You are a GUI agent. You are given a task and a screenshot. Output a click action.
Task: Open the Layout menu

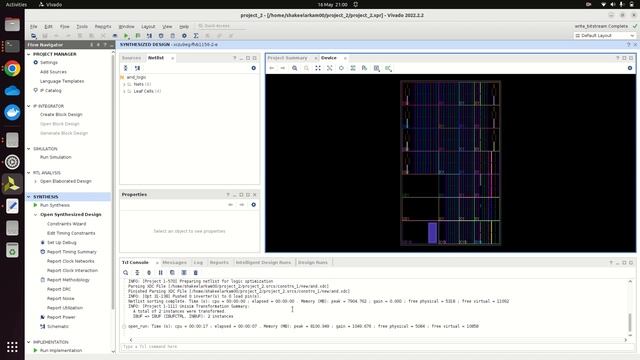[148, 27]
